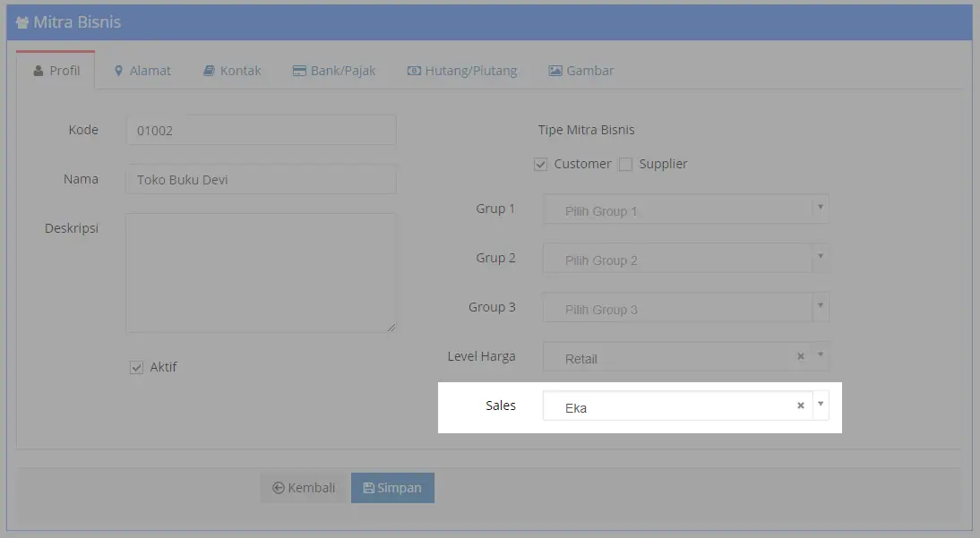The width and height of the screenshot is (980, 538).
Task: Click the book icon on Kontak tab
Action: pyautogui.click(x=209, y=71)
